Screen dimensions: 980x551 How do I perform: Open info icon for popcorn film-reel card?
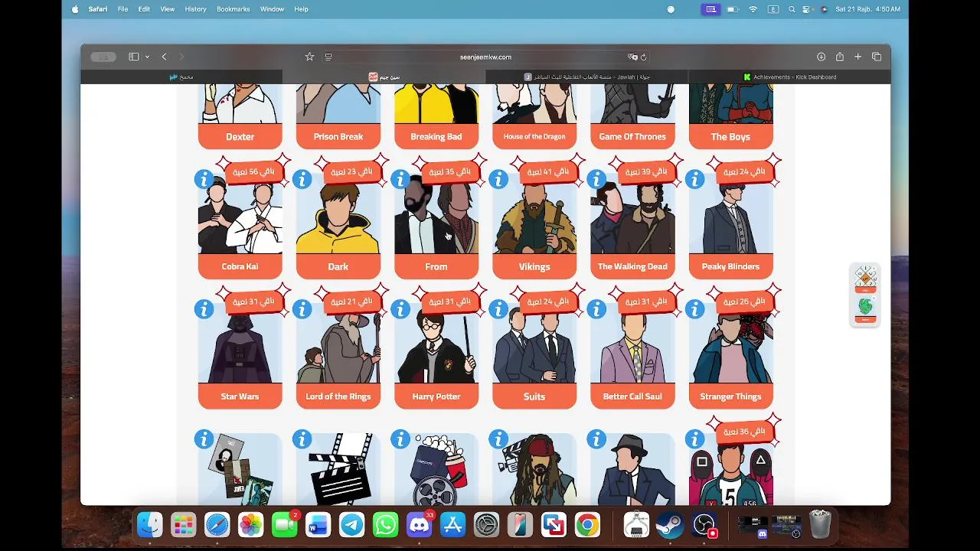pos(400,439)
